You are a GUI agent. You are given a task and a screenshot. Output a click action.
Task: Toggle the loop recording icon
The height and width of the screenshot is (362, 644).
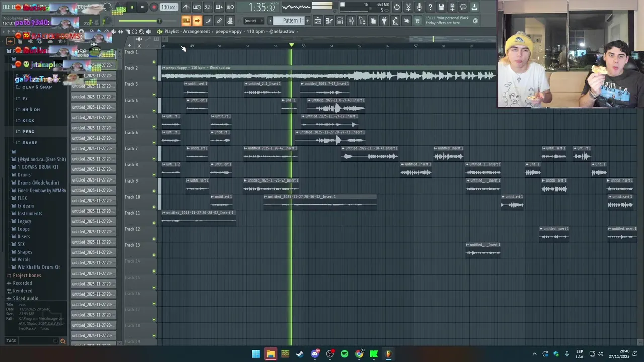click(x=230, y=7)
